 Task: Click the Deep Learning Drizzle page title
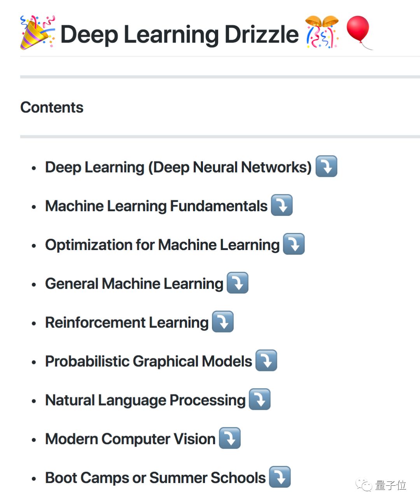tap(179, 34)
